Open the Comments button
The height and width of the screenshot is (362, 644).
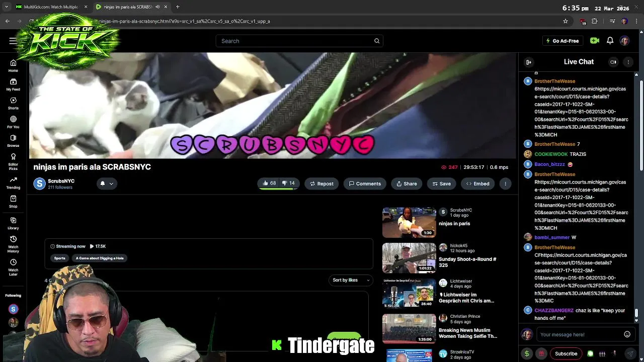click(365, 184)
